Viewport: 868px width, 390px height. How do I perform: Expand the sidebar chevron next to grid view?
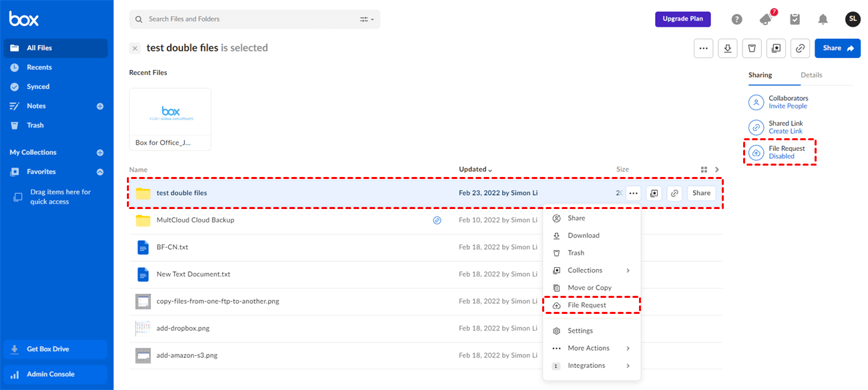click(x=718, y=170)
